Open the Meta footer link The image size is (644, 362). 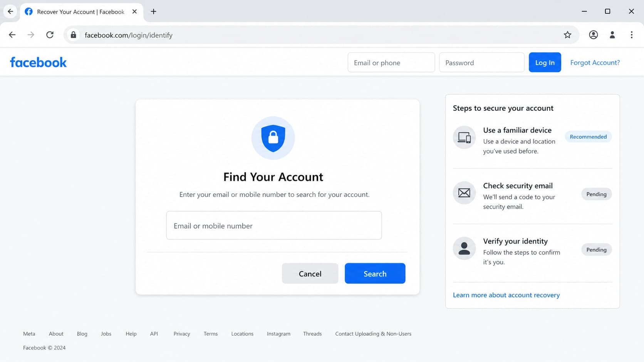coord(29,334)
